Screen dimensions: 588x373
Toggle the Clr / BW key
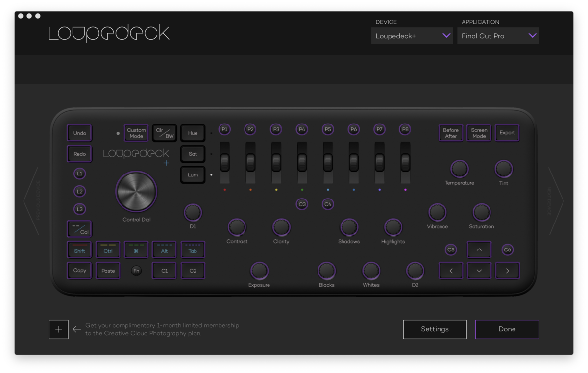tap(165, 133)
